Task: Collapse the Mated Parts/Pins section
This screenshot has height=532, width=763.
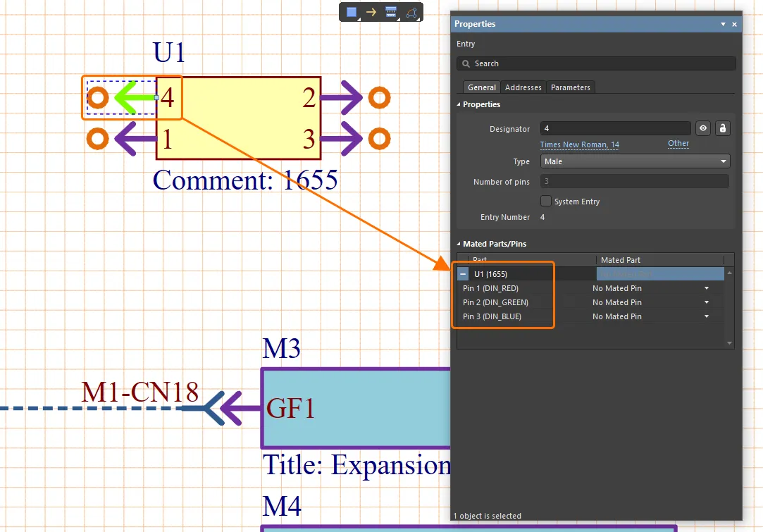Action: 459,244
